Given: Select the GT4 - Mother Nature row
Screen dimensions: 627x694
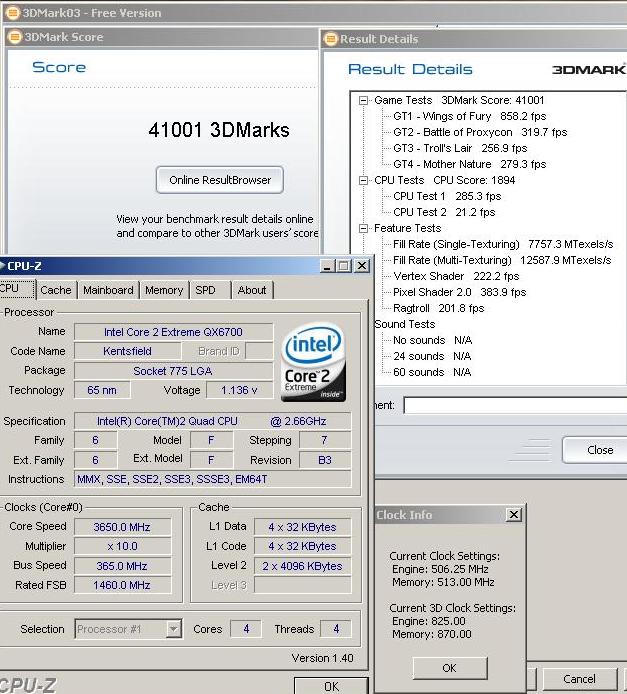Looking at the screenshot, I should tap(469, 164).
